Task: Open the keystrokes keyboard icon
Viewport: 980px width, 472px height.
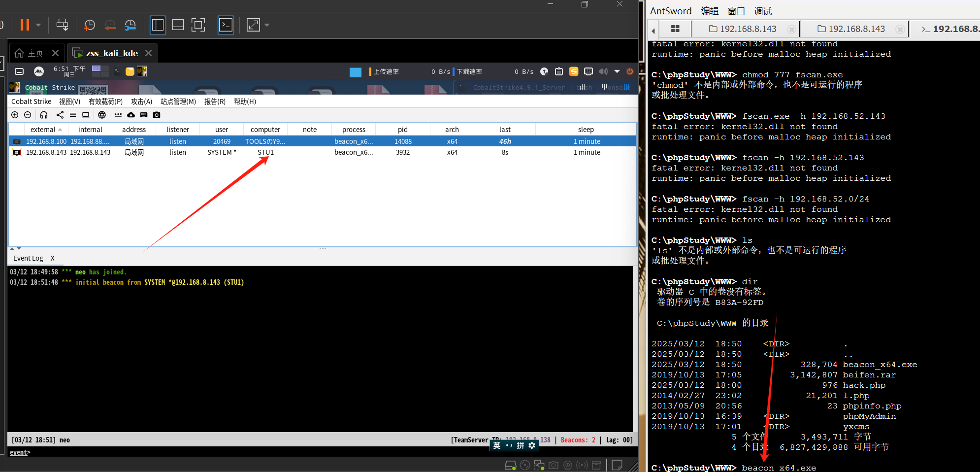Action: (x=144, y=115)
